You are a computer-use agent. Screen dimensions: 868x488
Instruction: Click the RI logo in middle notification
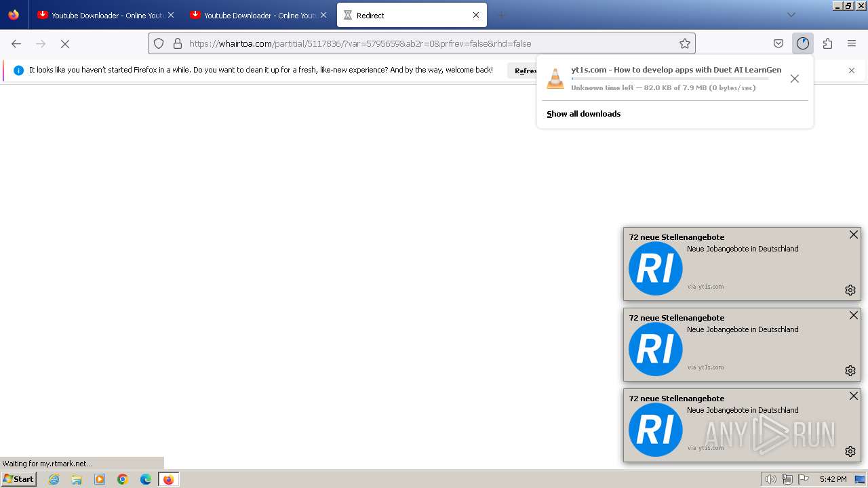655,349
